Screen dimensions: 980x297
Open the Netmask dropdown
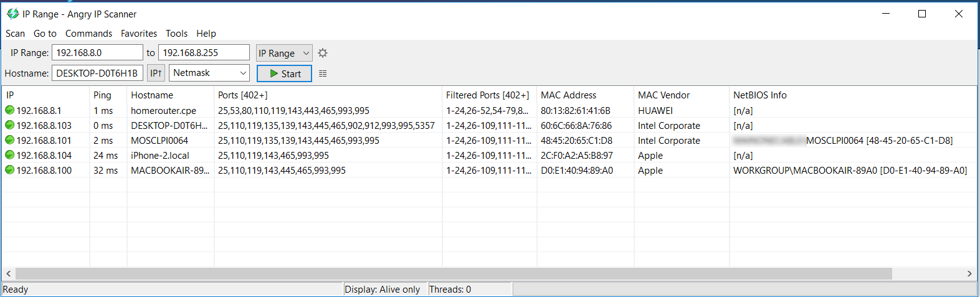209,73
